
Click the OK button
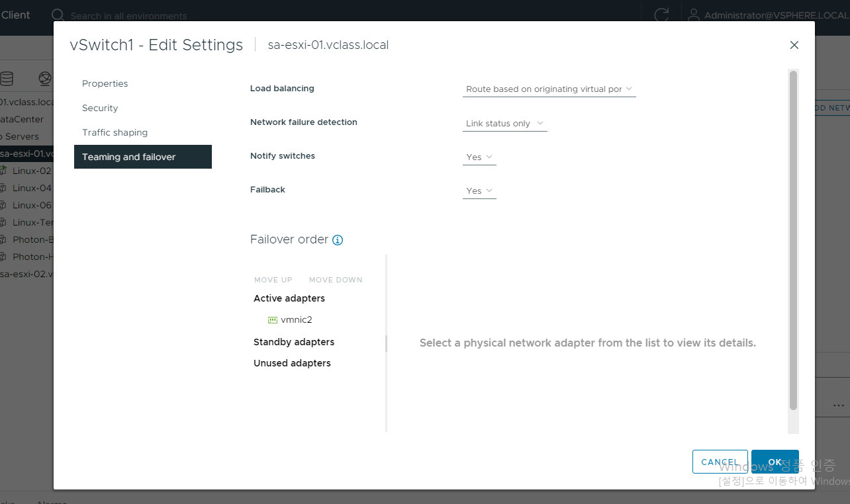(x=775, y=462)
